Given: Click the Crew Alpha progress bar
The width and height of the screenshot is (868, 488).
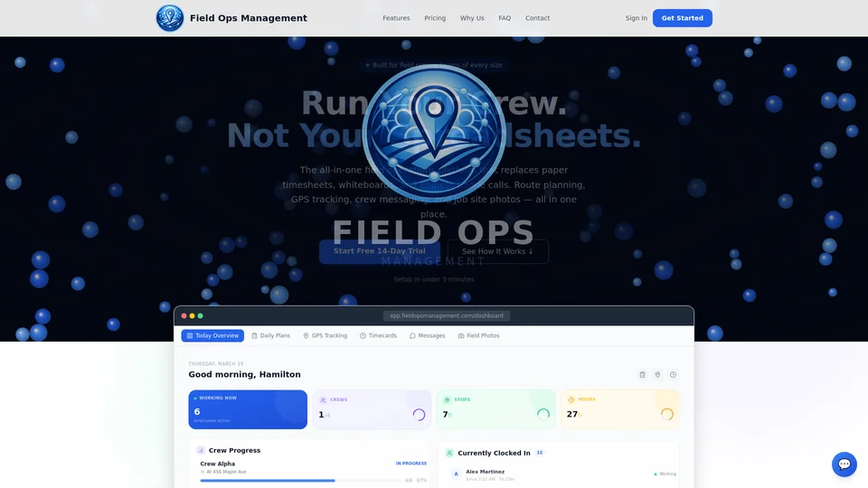Looking at the screenshot, I should [300, 480].
